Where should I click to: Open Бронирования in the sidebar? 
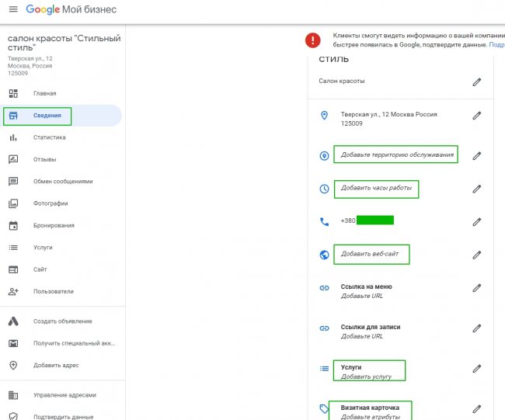(x=54, y=226)
